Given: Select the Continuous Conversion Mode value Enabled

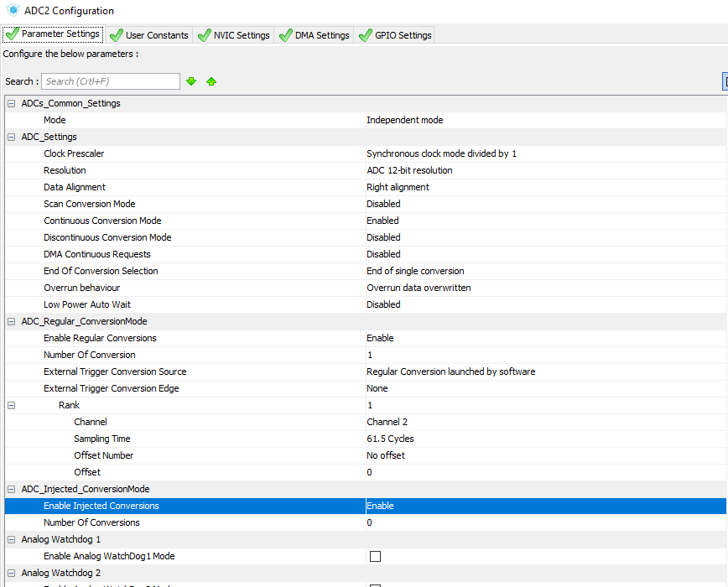Looking at the screenshot, I should tap(382, 221).
